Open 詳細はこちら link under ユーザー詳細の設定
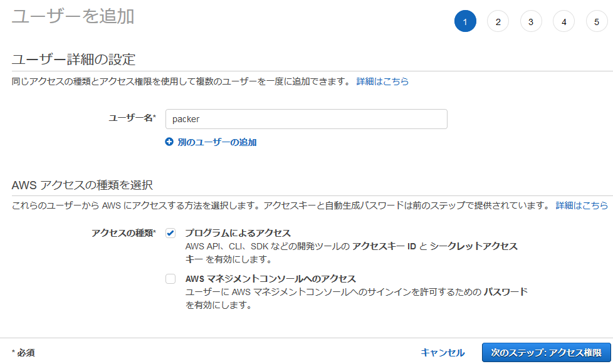The image size is (613, 364). [382, 81]
